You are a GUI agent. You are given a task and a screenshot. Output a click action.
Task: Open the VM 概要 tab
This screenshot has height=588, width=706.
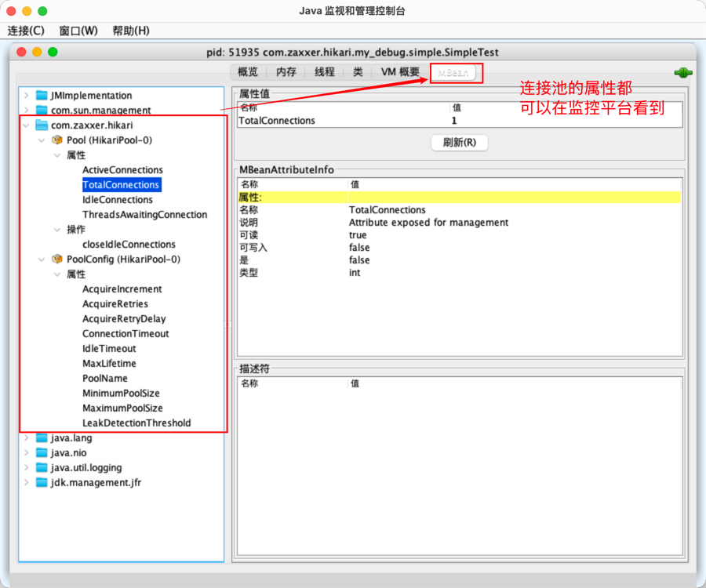pos(400,72)
